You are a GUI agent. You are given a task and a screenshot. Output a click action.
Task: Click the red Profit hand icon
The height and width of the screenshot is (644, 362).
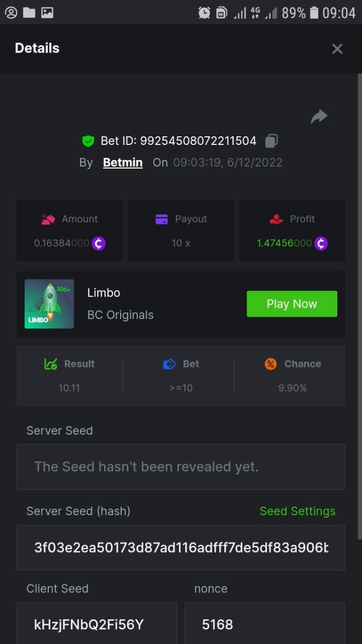(x=276, y=219)
